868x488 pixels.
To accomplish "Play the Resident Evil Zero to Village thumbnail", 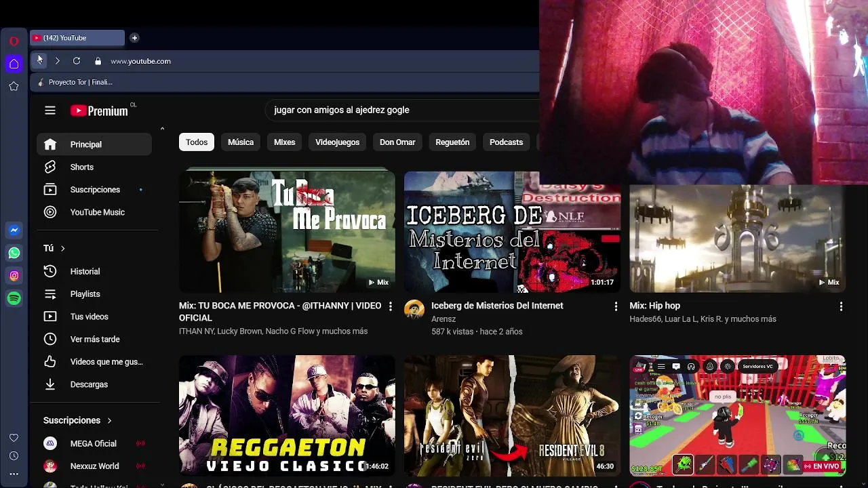I will click(512, 415).
